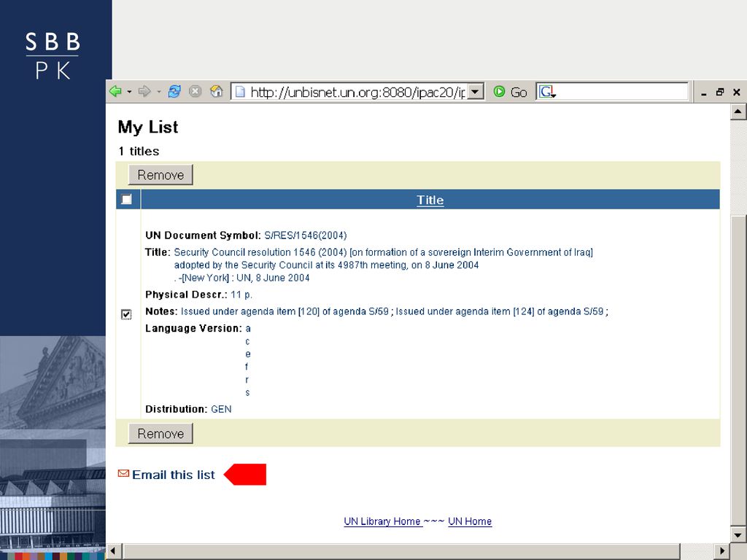Open the forward history dropdown arrow
747x560 pixels.
coord(158,92)
